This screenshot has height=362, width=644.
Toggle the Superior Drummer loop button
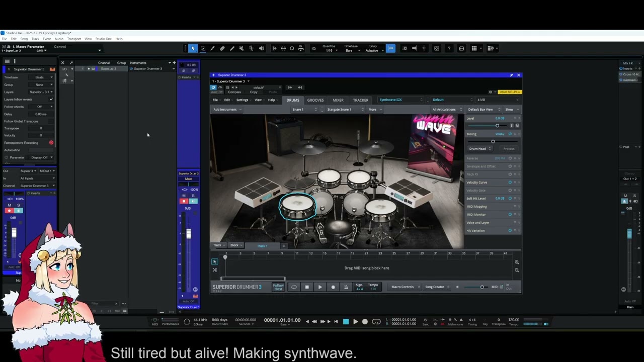[x=294, y=287]
